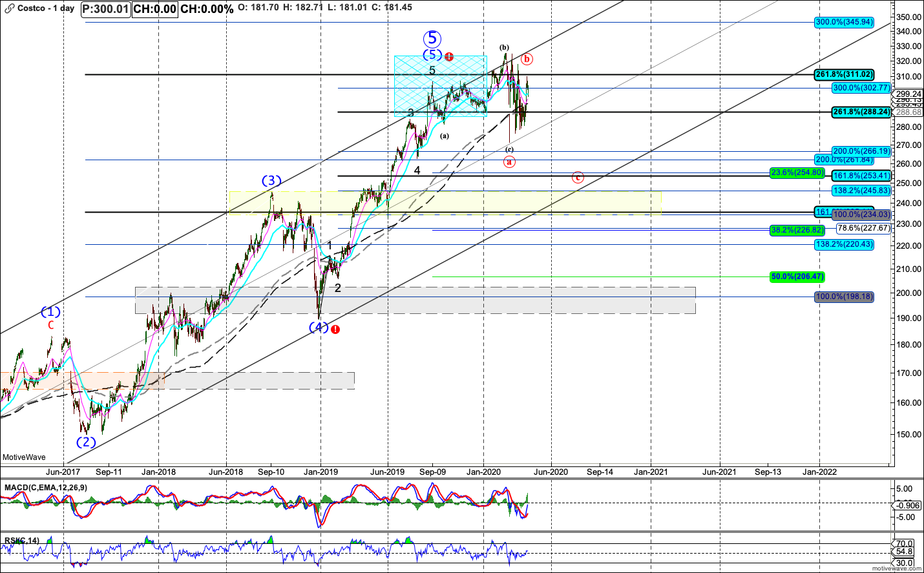
Task: Select the red circled b wave label
Action: (527, 59)
